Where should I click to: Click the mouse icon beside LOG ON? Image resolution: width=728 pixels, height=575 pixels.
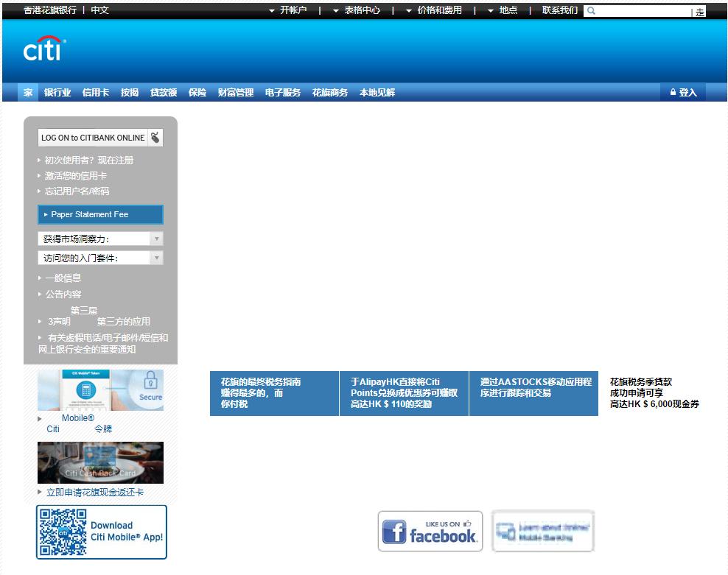[155, 138]
